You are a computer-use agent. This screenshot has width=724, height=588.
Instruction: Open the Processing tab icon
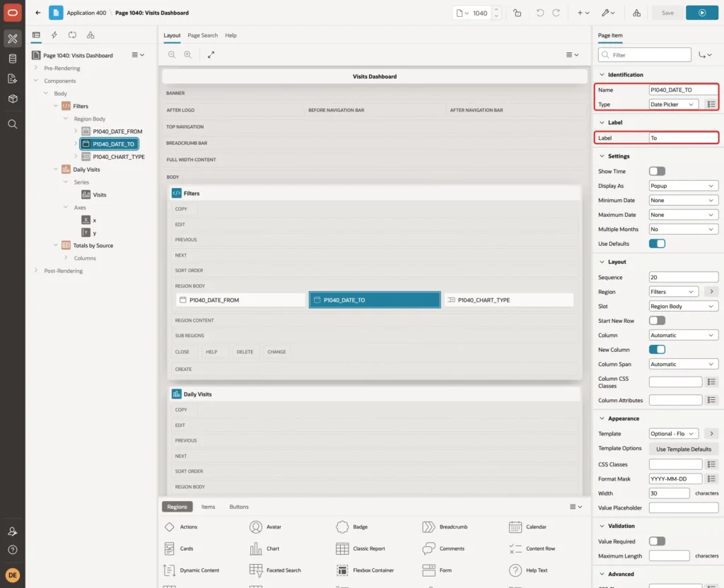coord(73,35)
